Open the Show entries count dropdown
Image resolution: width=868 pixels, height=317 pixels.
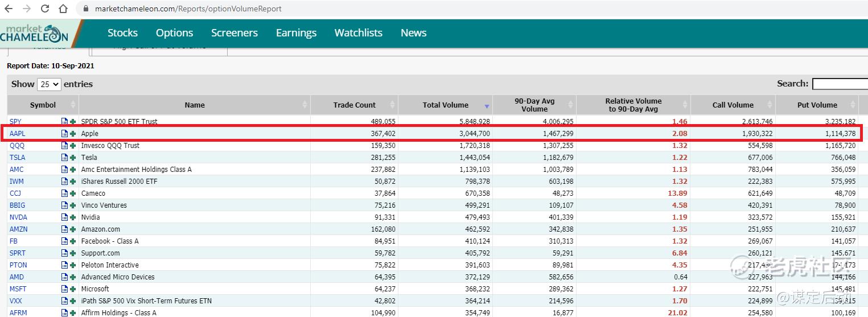tap(49, 84)
